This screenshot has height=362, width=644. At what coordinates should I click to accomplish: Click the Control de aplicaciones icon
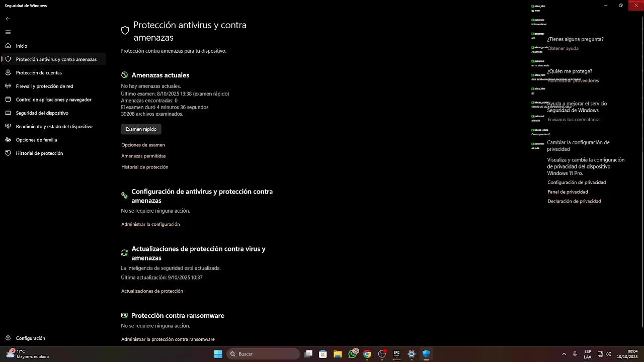point(8,100)
